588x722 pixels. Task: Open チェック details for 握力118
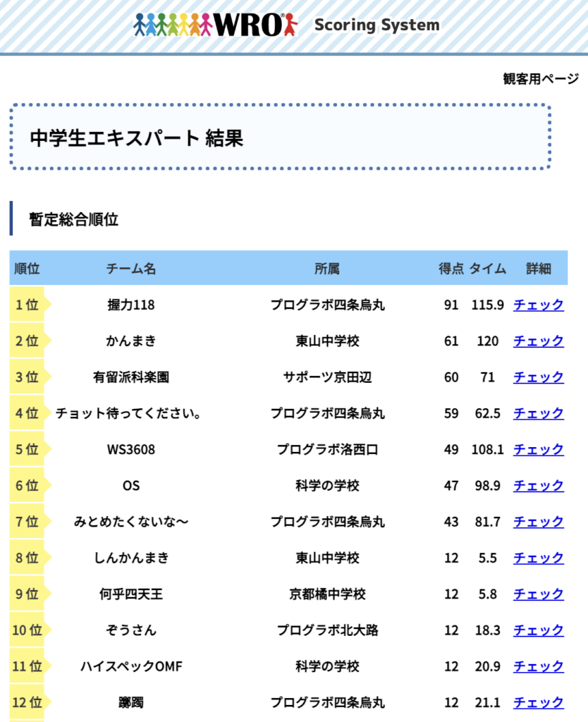click(538, 305)
